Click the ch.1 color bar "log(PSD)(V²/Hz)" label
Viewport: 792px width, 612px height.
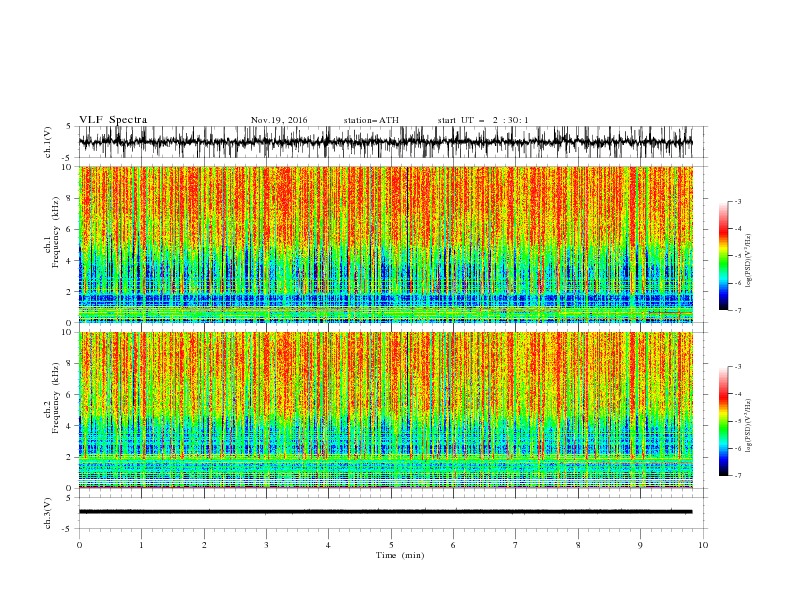click(x=749, y=261)
